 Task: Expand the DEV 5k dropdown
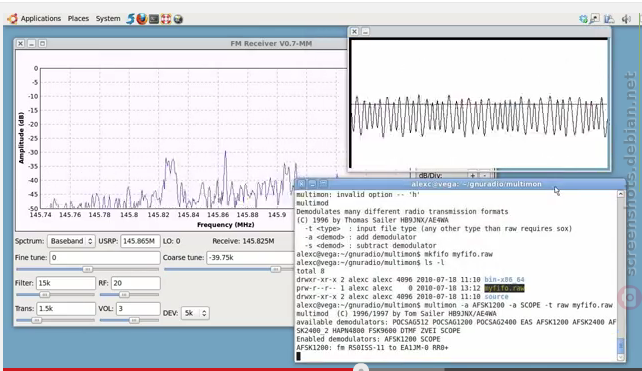pyautogui.click(x=195, y=313)
